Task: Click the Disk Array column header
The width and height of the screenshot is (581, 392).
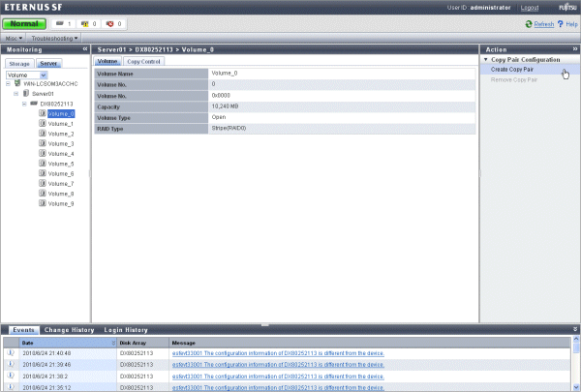Action: 143,343
